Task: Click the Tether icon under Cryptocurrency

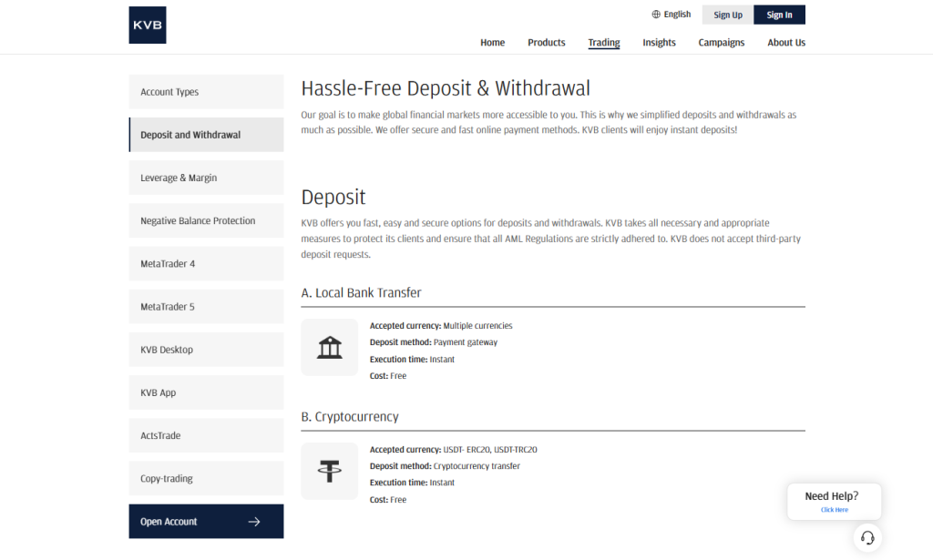Action: 329,471
